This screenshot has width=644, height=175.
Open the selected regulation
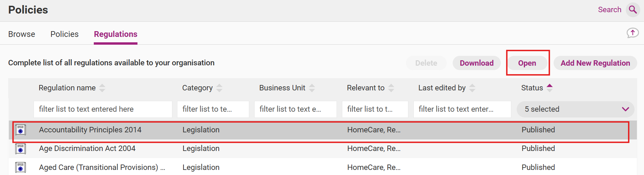click(x=527, y=63)
